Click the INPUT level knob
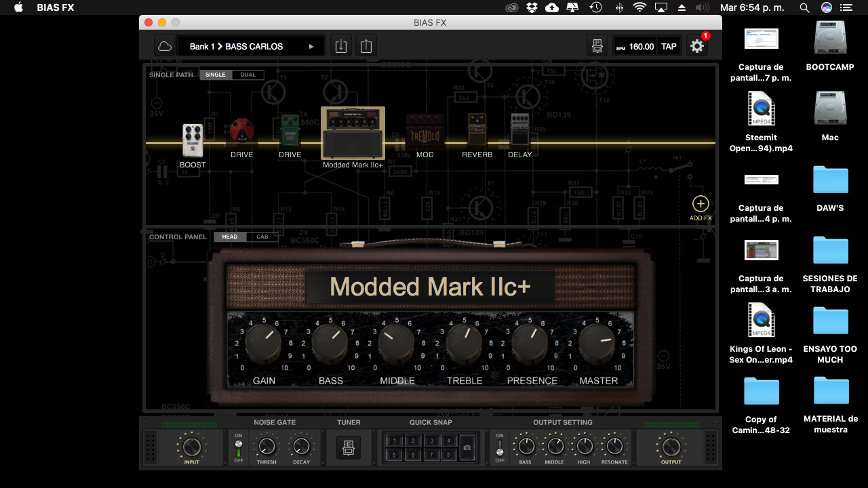The height and width of the screenshot is (488, 868). [x=191, y=447]
